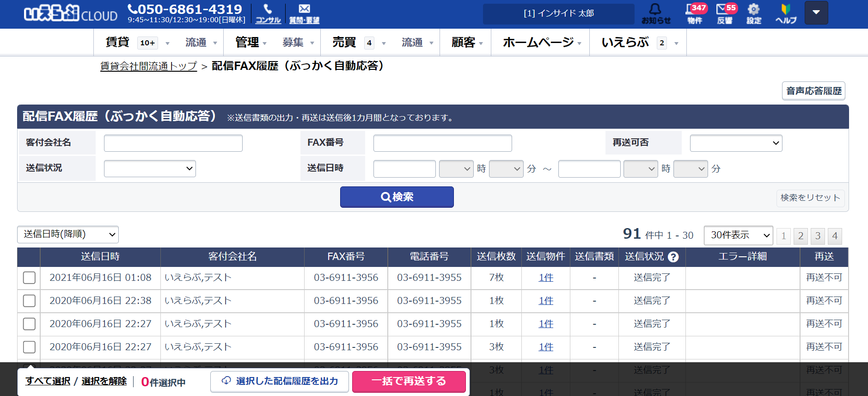Open 物件 icon with 347 badge
The image size is (868, 396).
click(x=695, y=14)
